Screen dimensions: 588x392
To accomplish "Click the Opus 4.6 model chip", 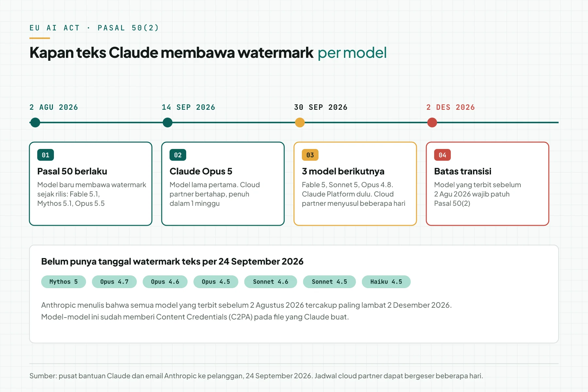I will tap(165, 282).
